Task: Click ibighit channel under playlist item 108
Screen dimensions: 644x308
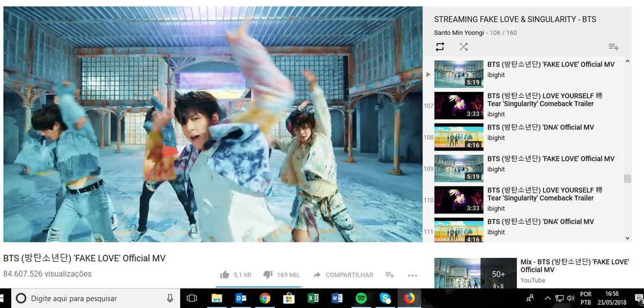Action: (496, 138)
